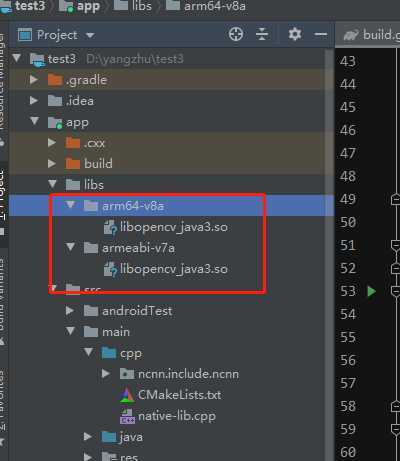
Task: Expand the .gradle folder
Action: 34,79
